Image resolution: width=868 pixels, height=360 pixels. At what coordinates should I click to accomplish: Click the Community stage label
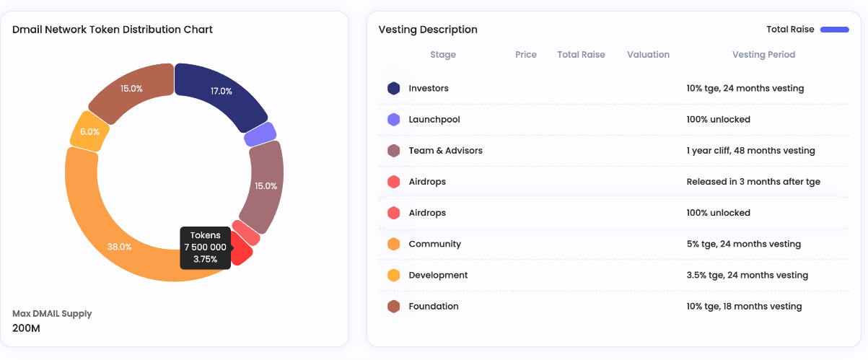tap(434, 244)
